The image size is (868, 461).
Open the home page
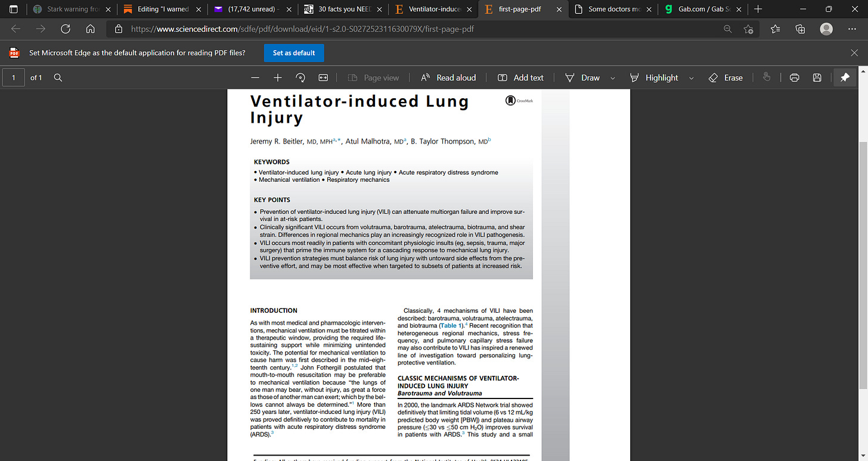click(x=91, y=29)
